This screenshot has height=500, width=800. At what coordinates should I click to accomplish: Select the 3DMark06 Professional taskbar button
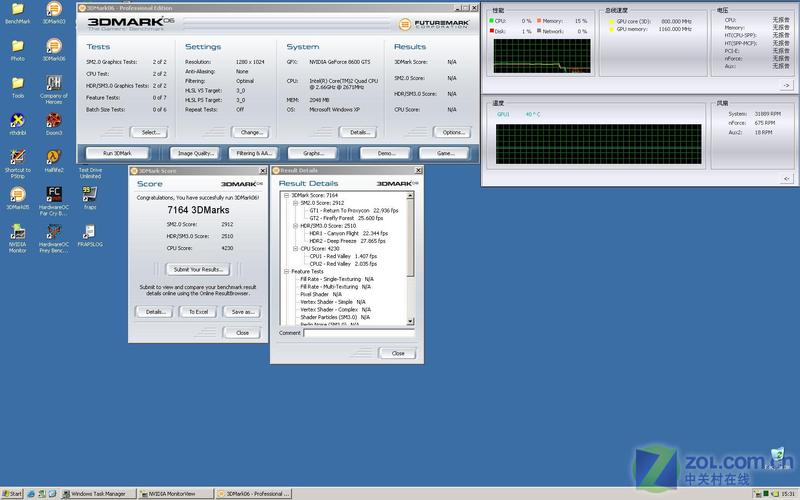(254, 493)
